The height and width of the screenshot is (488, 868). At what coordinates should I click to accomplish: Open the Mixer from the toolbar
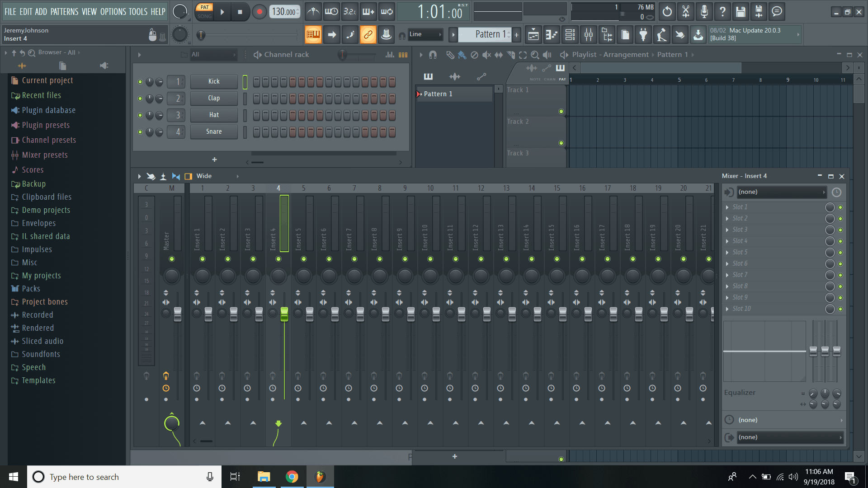pyautogui.click(x=588, y=34)
